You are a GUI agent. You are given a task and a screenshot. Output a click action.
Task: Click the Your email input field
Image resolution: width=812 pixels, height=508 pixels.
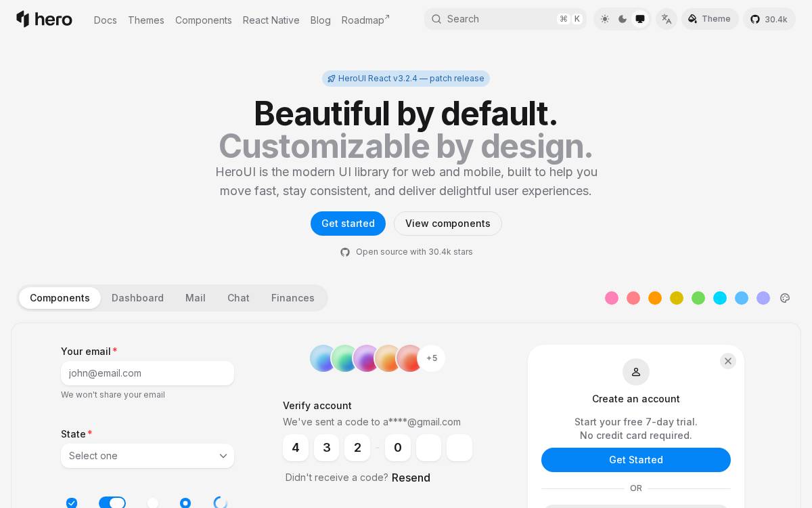148,373
